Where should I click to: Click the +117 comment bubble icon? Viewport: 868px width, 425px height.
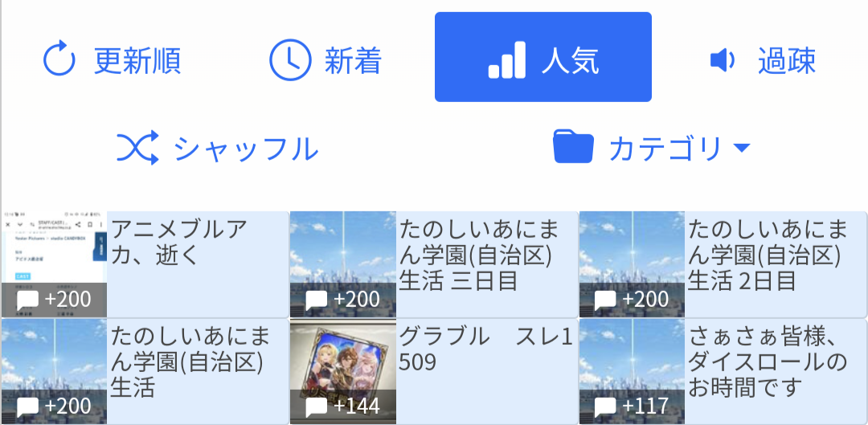[605, 407]
